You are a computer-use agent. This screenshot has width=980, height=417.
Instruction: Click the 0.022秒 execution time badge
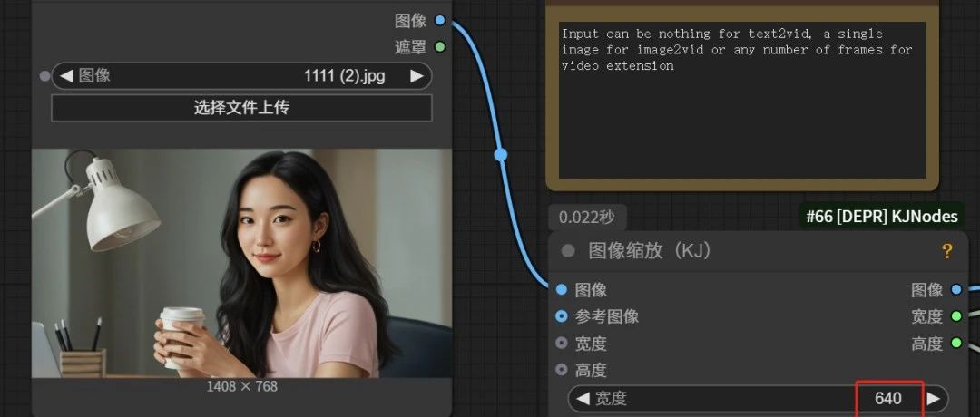click(x=587, y=218)
